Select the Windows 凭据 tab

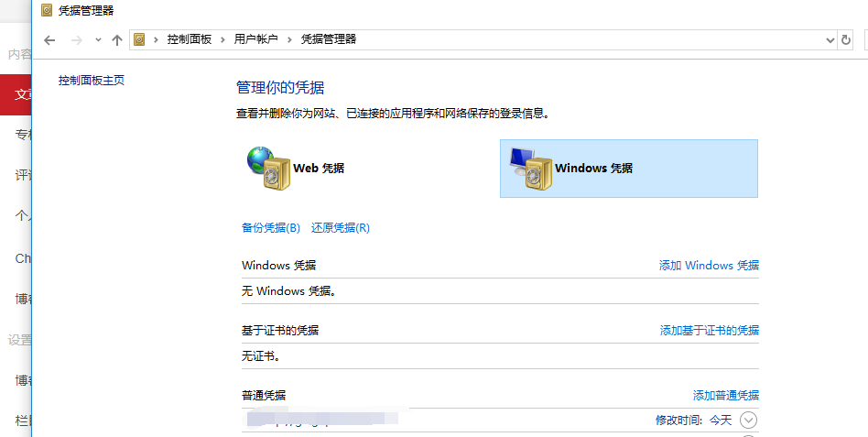click(629, 169)
